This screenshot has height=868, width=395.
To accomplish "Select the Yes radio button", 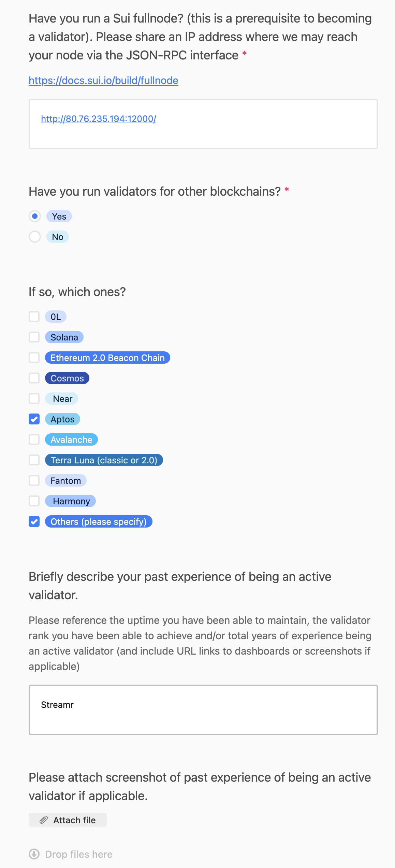I will click(35, 216).
